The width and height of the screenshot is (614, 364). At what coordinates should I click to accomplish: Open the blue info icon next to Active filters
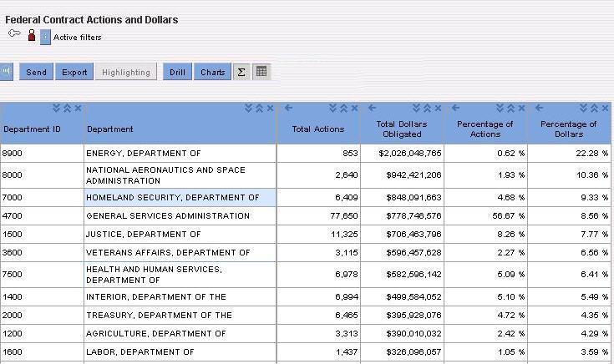click(45, 37)
